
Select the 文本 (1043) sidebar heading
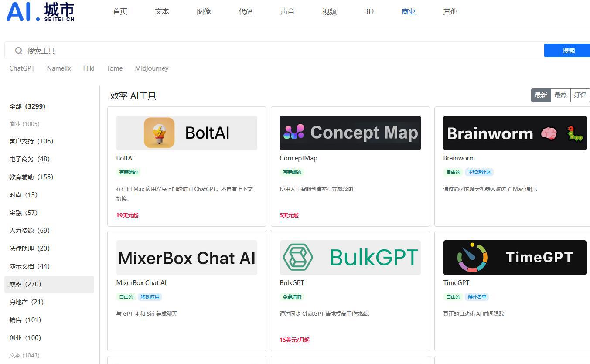(x=24, y=355)
